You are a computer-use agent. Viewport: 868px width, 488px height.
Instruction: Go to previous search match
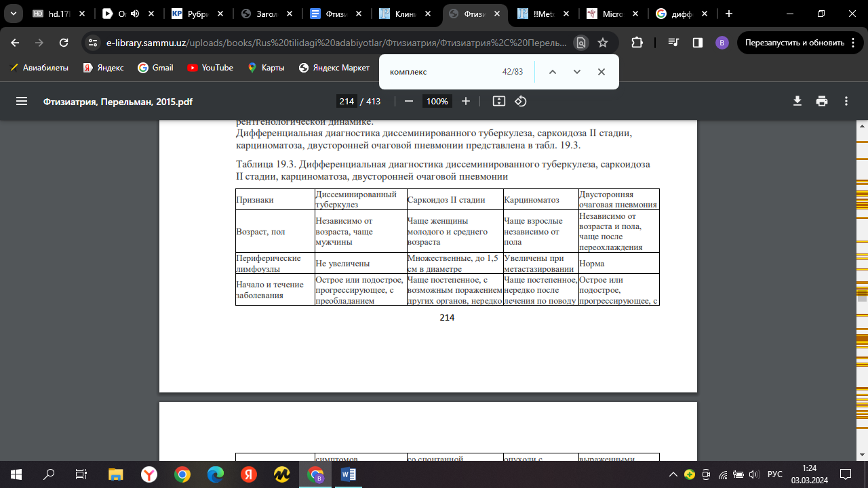point(553,72)
